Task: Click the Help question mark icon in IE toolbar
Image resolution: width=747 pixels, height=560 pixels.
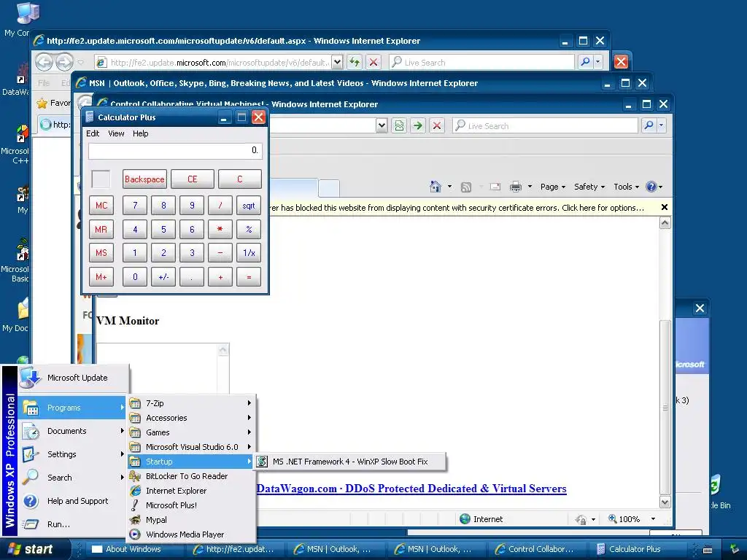Action: [x=651, y=187]
